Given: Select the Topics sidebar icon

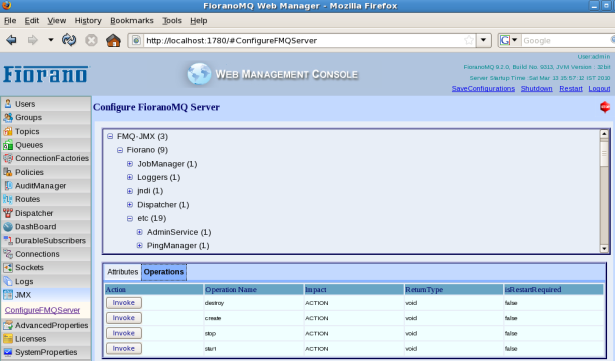Looking at the screenshot, I should [8, 131].
